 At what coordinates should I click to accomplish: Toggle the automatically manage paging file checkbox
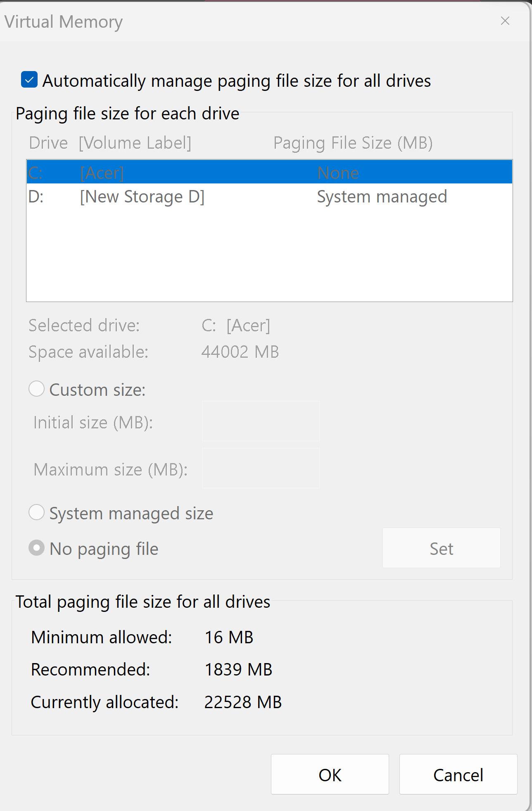tap(30, 80)
